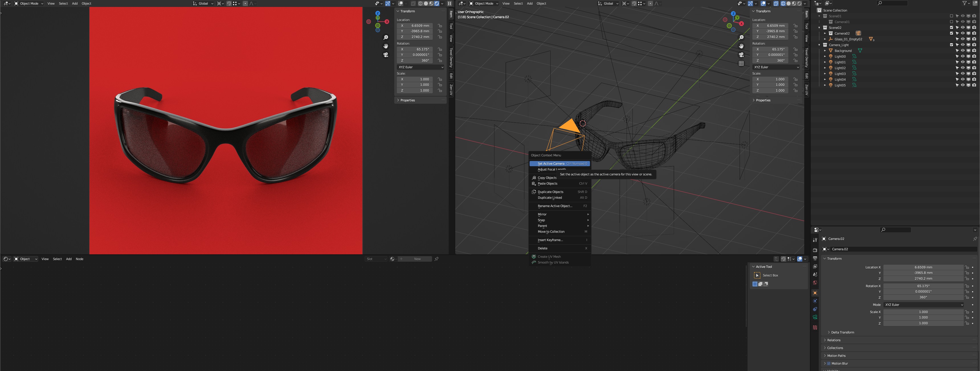Open Node menu in shader editor header
Viewport: 980px width, 371px height.
79,259
